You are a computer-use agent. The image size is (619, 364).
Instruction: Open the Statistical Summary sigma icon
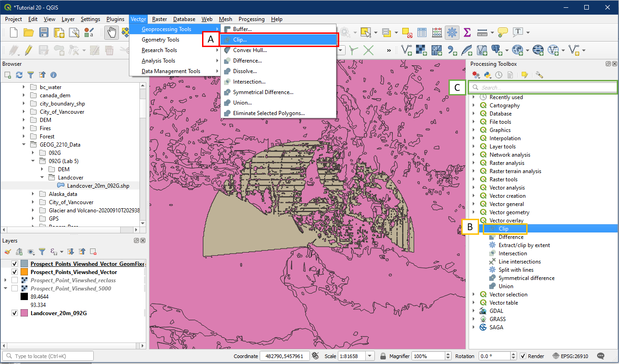coord(467,32)
